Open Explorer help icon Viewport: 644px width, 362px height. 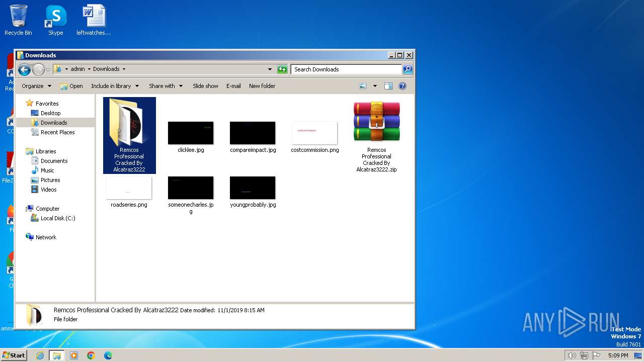[403, 86]
